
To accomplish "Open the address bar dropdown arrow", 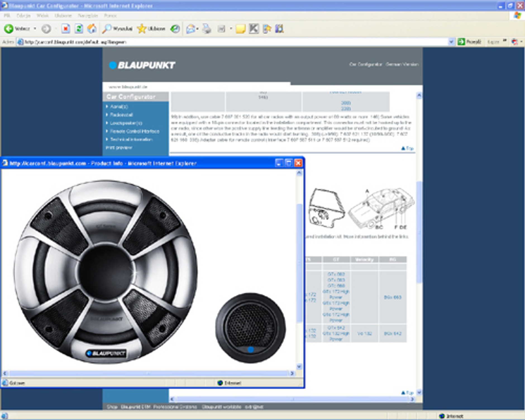I will coord(451,42).
